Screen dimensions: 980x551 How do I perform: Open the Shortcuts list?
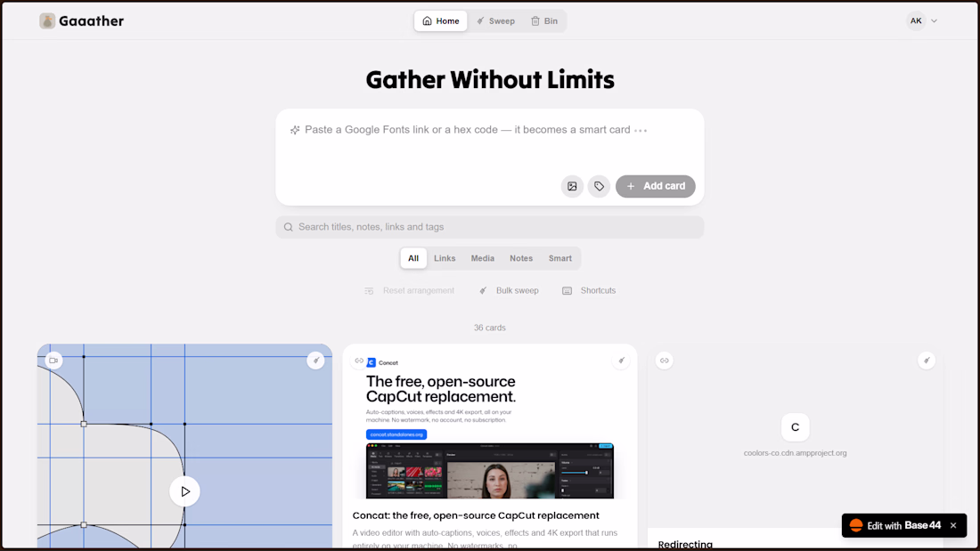click(589, 290)
